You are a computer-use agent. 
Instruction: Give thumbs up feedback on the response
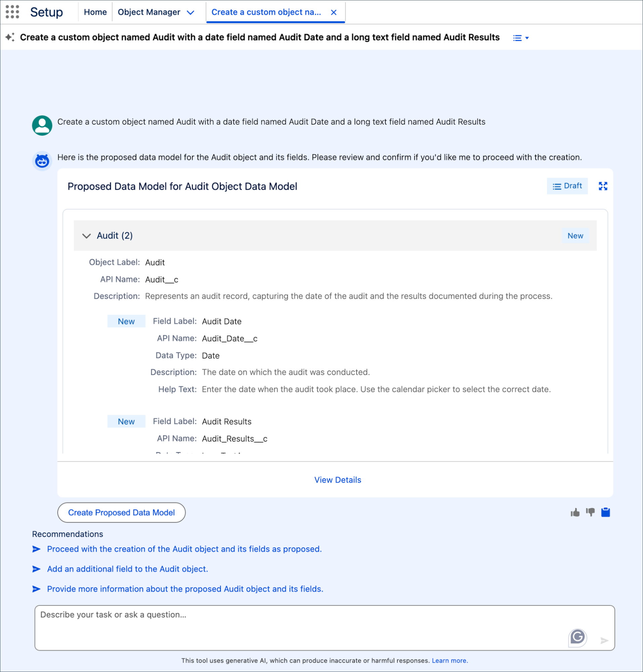(575, 512)
